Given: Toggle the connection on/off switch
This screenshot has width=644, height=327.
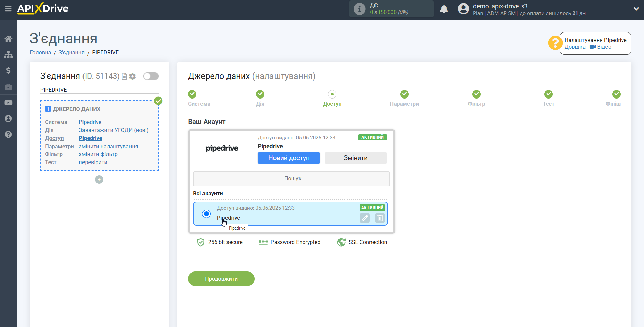Looking at the screenshot, I should point(151,76).
